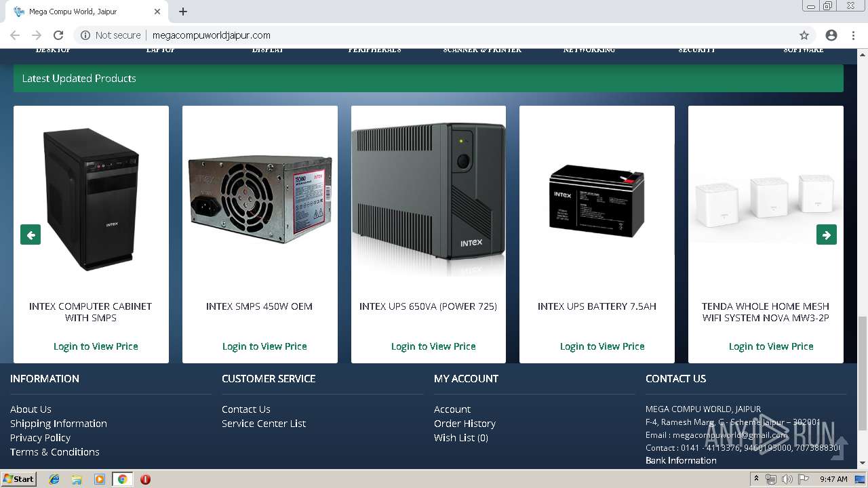Open Shipping Information footer link
The width and height of the screenshot is (868, 488).
click(x=58, y=424)
